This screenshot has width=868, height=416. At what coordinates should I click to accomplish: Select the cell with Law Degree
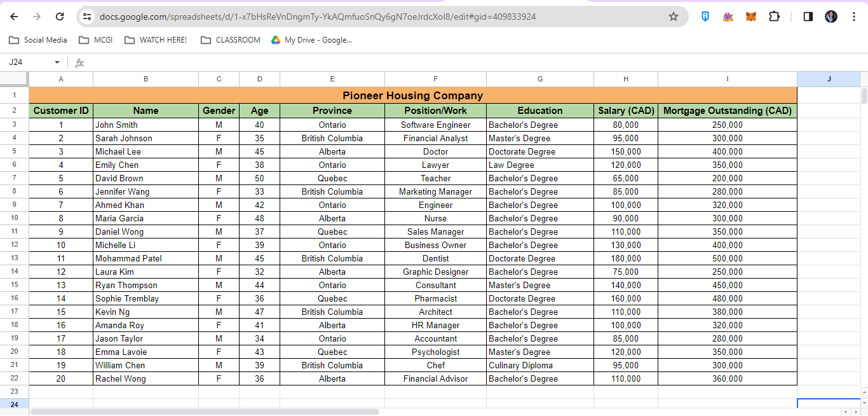(x=540, y=165)
